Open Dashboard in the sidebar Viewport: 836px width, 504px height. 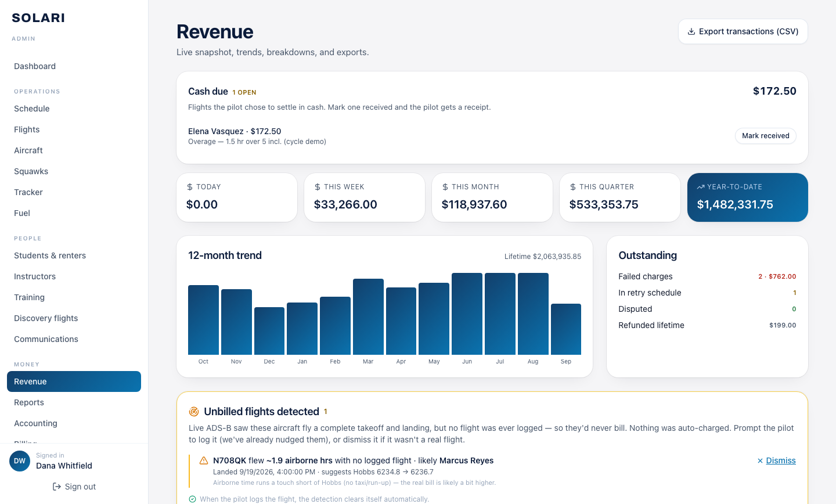74,66
